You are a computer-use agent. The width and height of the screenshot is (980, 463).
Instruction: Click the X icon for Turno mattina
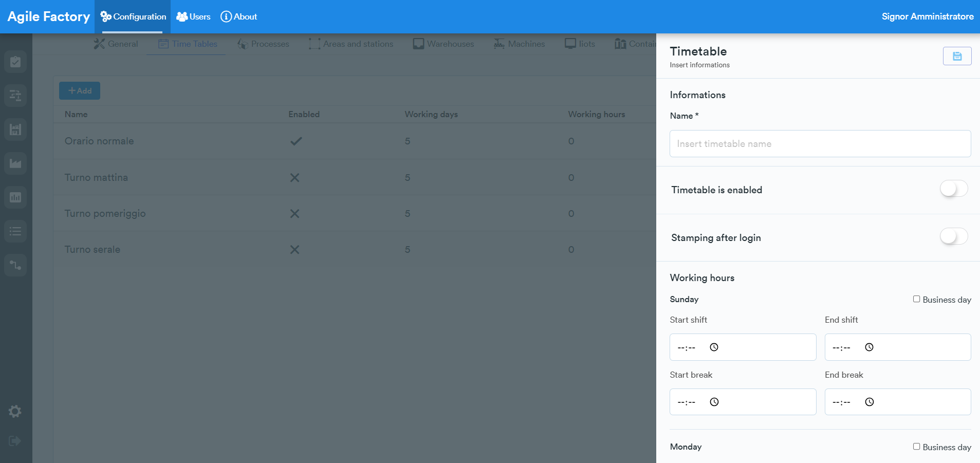click(294, 177)
